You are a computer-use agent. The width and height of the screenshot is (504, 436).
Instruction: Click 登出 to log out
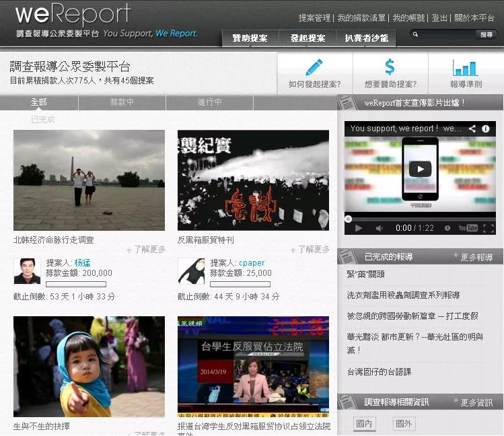[439, 18]
